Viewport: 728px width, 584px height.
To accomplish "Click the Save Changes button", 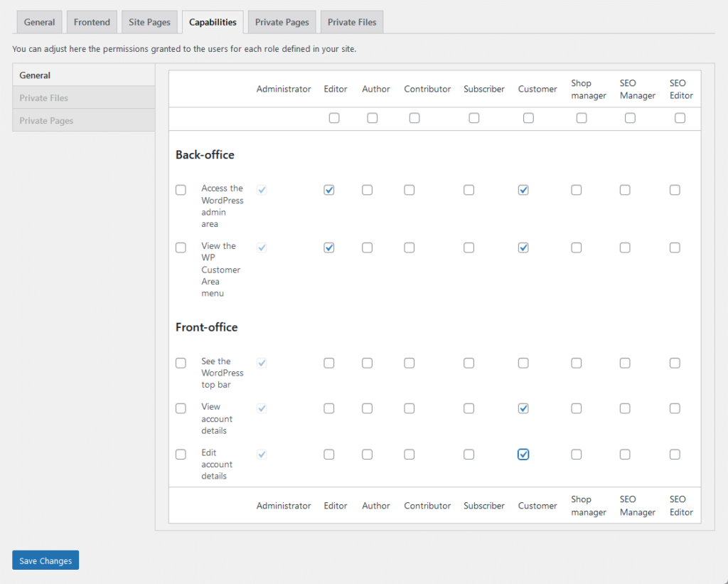I will (45, 561).
